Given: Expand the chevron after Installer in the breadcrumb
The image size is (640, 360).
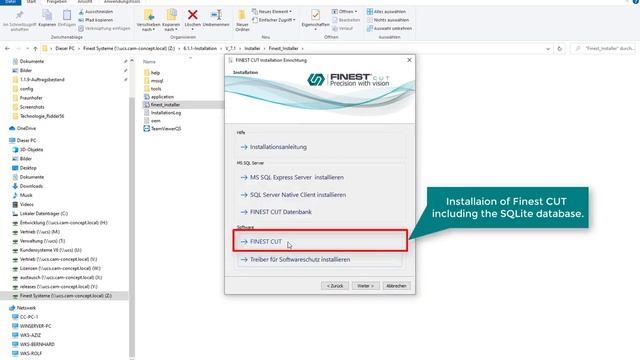Looking at the screenshot, I should pos(264,49).
